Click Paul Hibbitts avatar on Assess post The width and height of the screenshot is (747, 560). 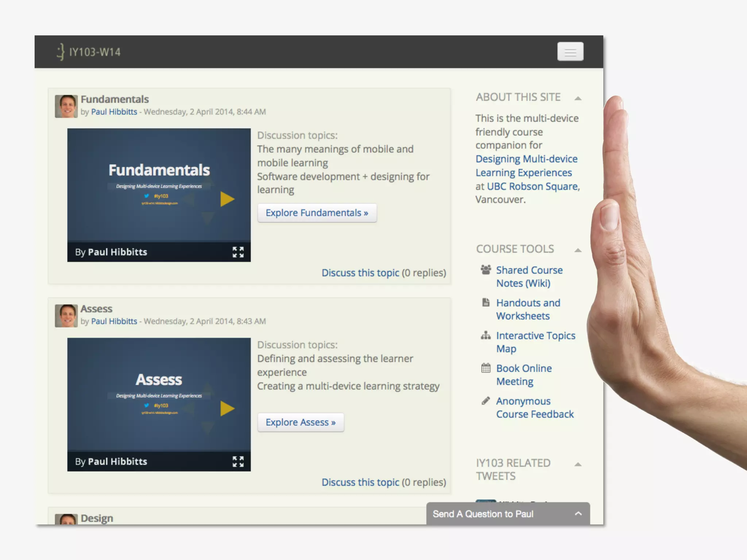[x=66, y=316]
